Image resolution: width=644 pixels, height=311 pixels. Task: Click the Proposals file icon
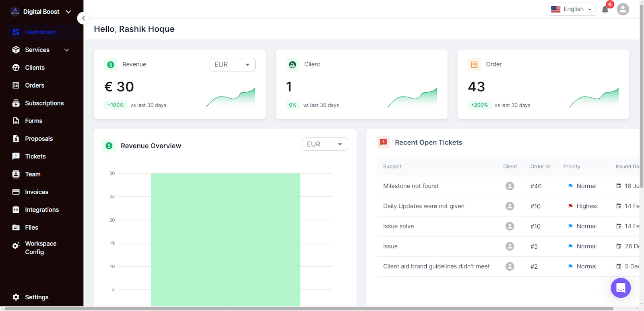point(16,138)
